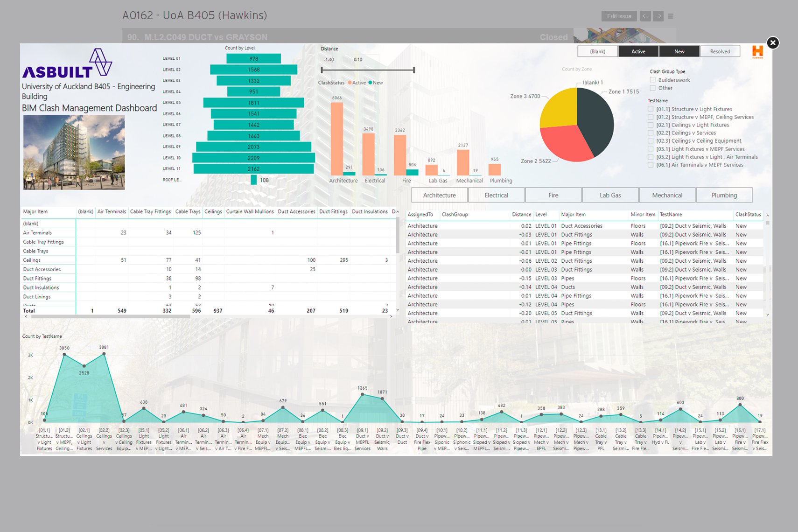Click the Architecture Active bar 6066
Screen dimensions: 798x532
coord(336,139)
